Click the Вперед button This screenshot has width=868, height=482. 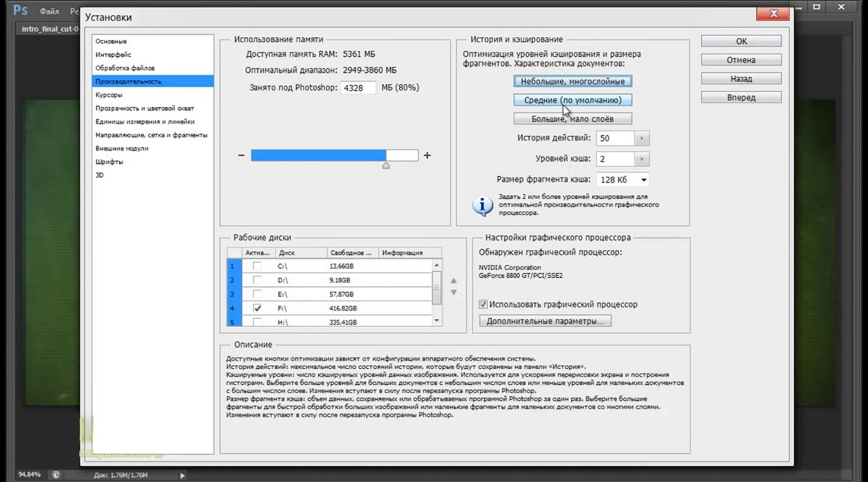tap(741, 98)
